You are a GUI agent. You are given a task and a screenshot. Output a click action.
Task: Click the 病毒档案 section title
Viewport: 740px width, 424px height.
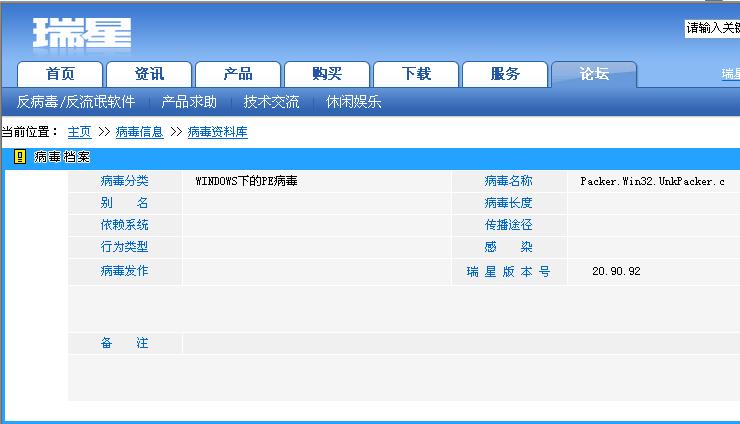(x=62, y=157)
